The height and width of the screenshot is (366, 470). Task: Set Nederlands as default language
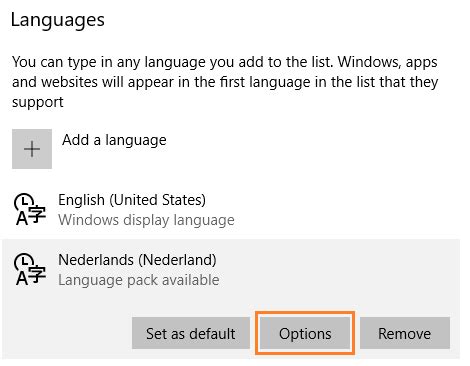(x=191, y=333)
